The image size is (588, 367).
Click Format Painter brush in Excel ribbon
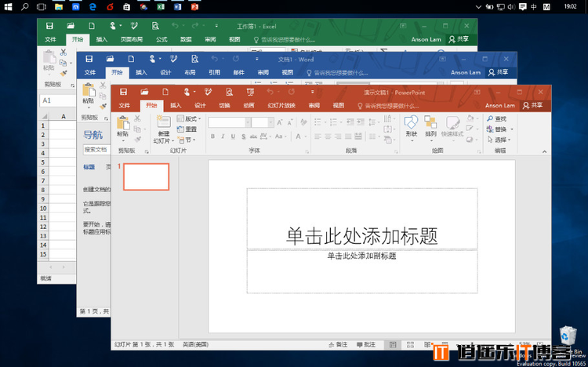(x=64, y=73)
